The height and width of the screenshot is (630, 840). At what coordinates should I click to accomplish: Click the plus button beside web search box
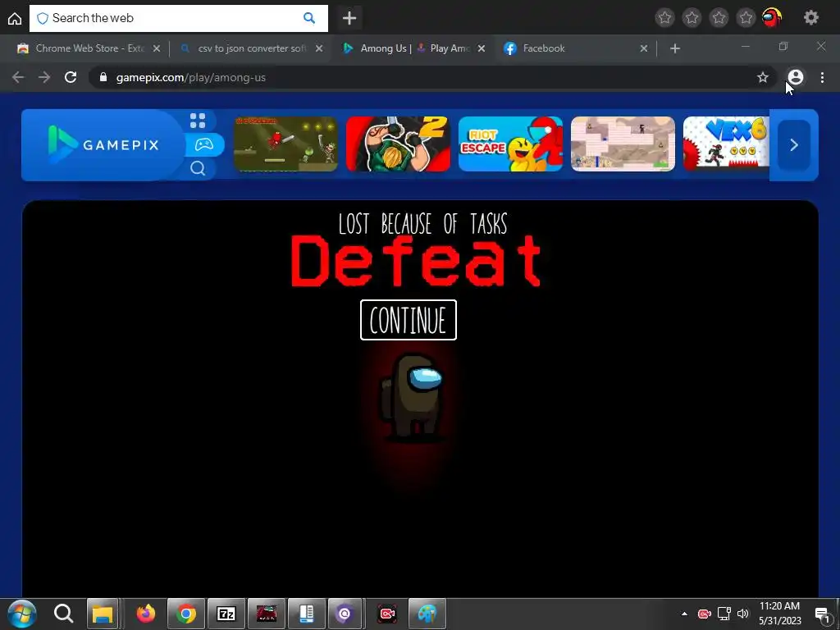(x=349, y=18)
